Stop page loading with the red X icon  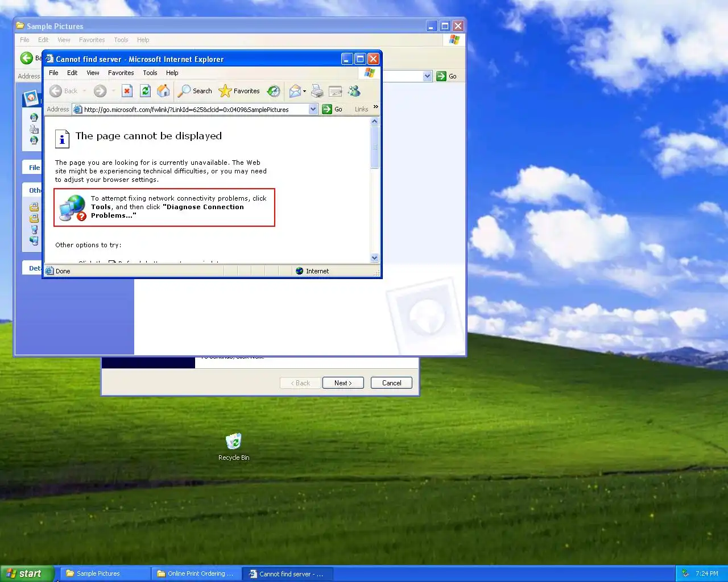(x=127, y=91)
